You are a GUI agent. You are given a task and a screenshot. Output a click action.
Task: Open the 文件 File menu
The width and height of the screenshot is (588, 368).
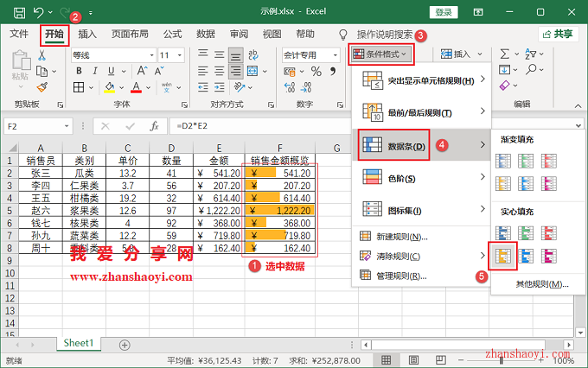pos(19,34)
